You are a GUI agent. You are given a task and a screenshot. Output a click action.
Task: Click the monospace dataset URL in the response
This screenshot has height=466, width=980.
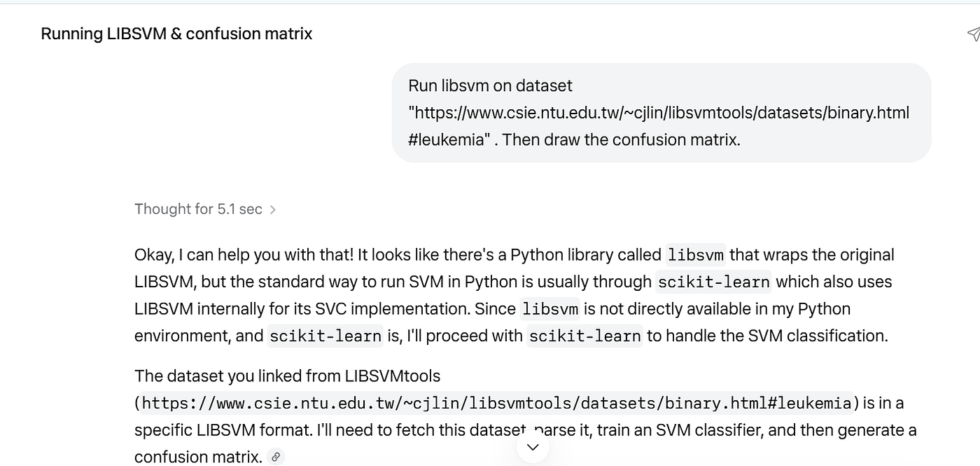497,403
